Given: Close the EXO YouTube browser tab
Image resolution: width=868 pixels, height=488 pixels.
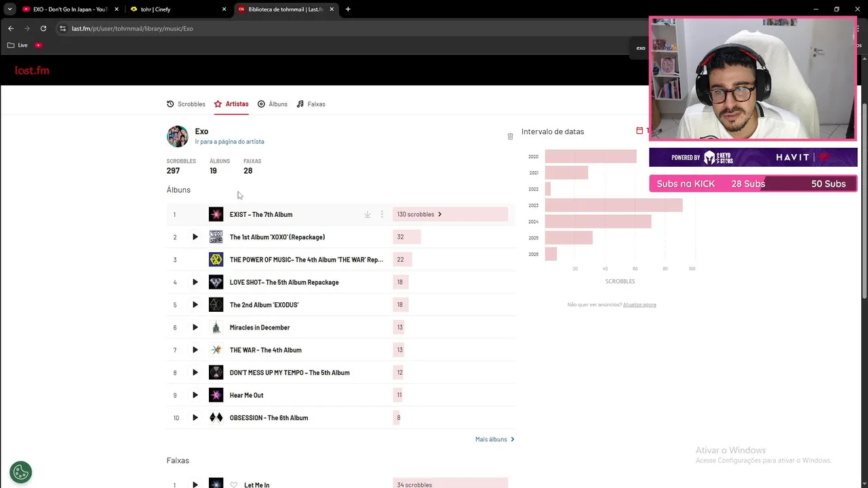Looking at the screenshot, I should 117,9.
